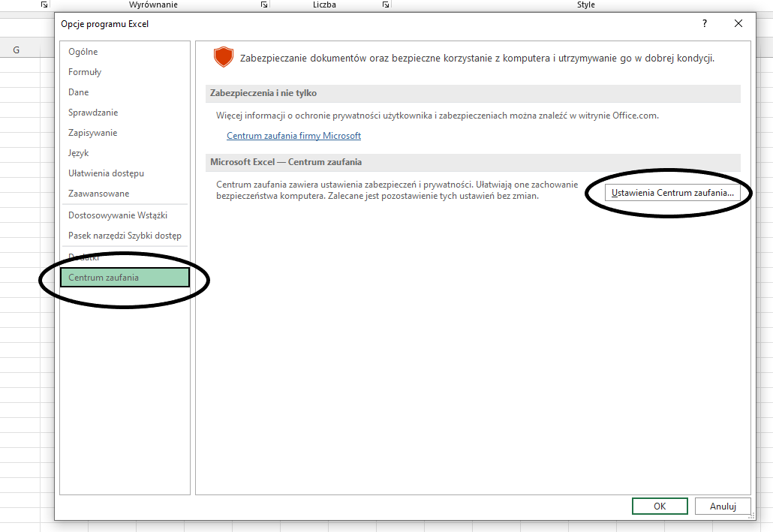This screenshot has width=773, height=532.
Task: Open the Język settings
Action: pyautogui.click(x=78, y=153)
